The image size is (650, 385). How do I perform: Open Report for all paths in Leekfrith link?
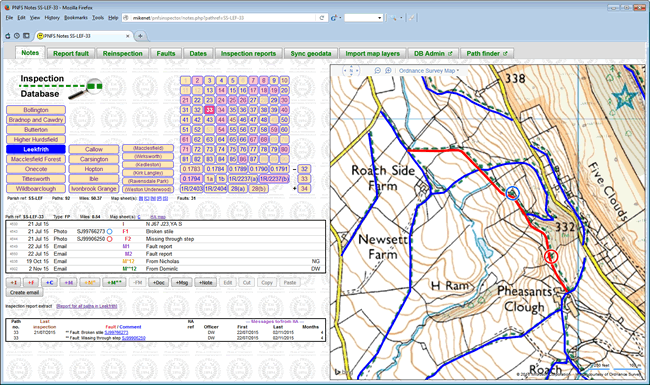(x=87, y=306)
